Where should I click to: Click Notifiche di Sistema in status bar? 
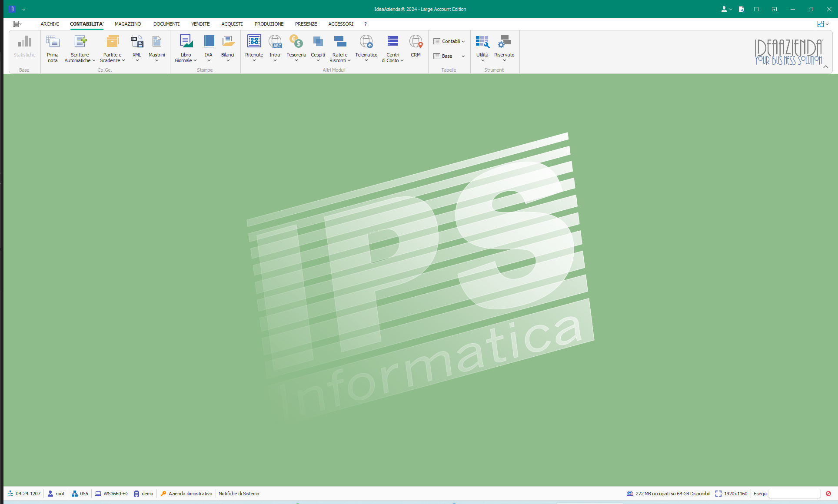pos(239,494)
